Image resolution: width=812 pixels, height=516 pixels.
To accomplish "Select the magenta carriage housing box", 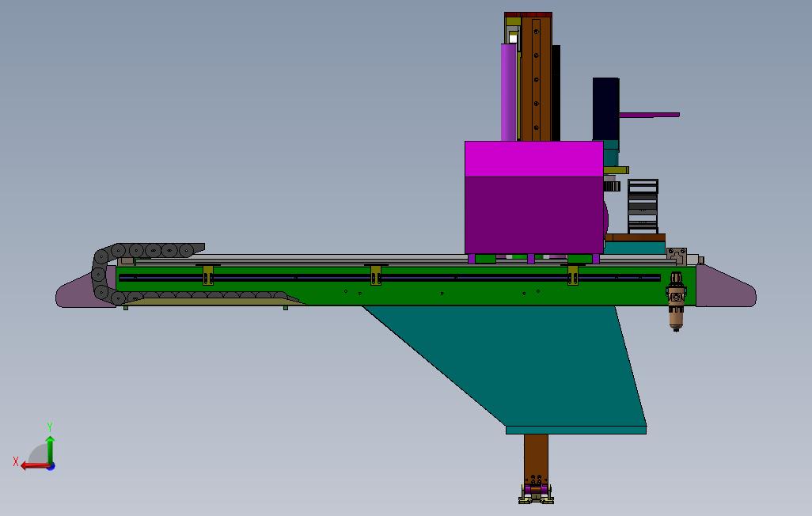I will (x=534, y=197).
